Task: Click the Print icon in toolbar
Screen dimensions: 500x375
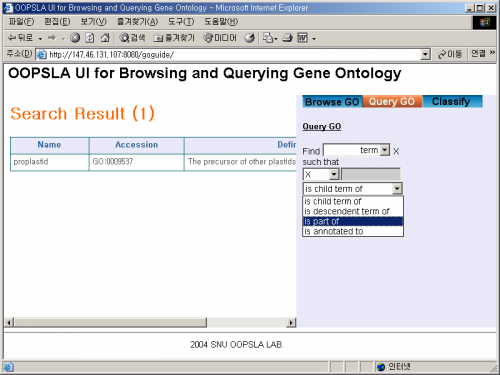Action: (287, 38)
